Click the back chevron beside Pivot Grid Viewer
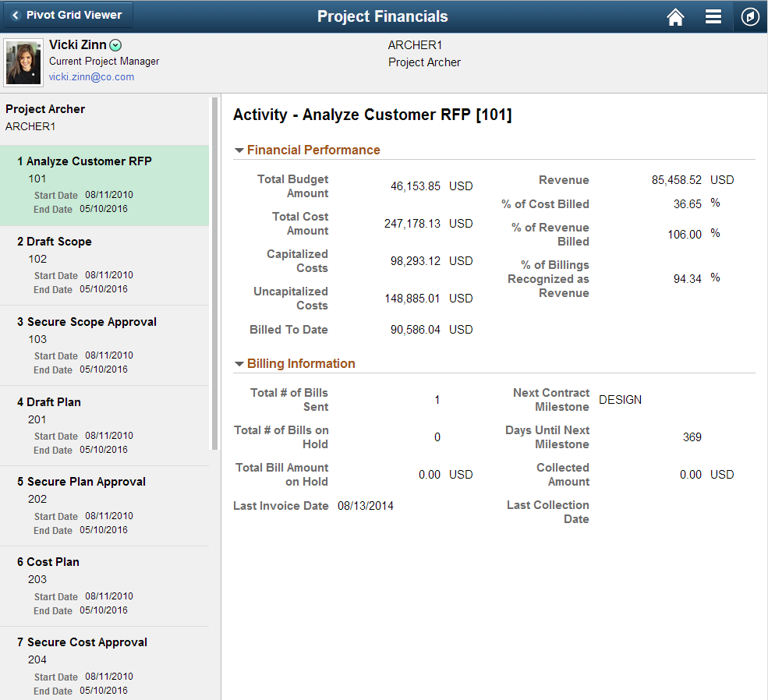This screenshot has height=700, width=768. 15,14
